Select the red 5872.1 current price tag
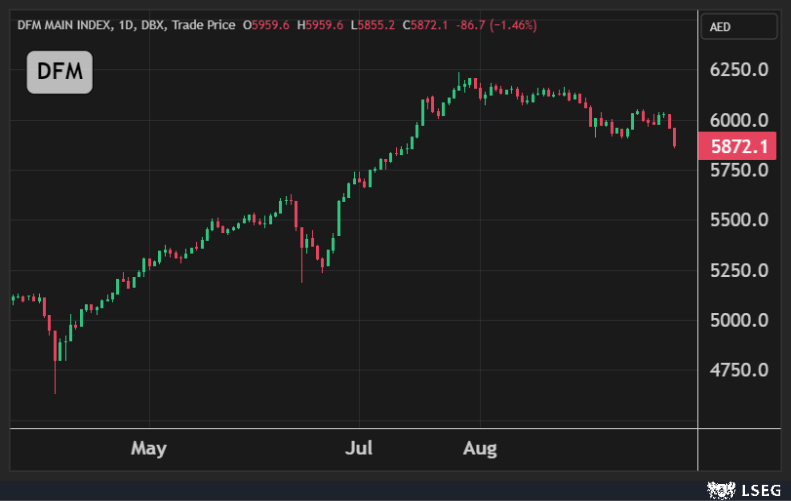Screen dimensions: 791x501 pos(742,147)
